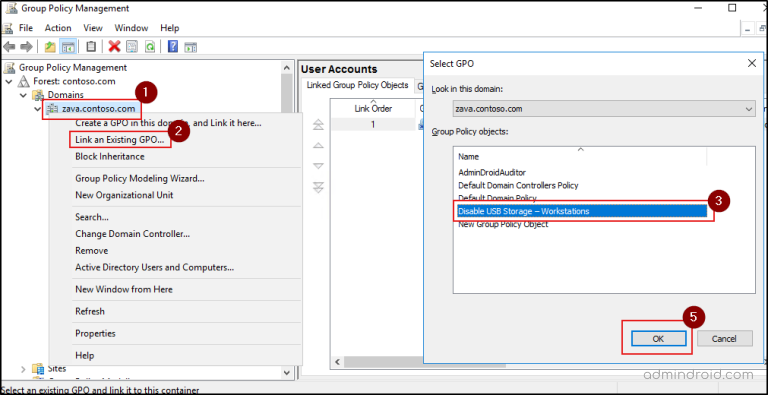This screenshot has height=395, width=768.
Task: Choose Change Domain Controller...
Action: 132,234
